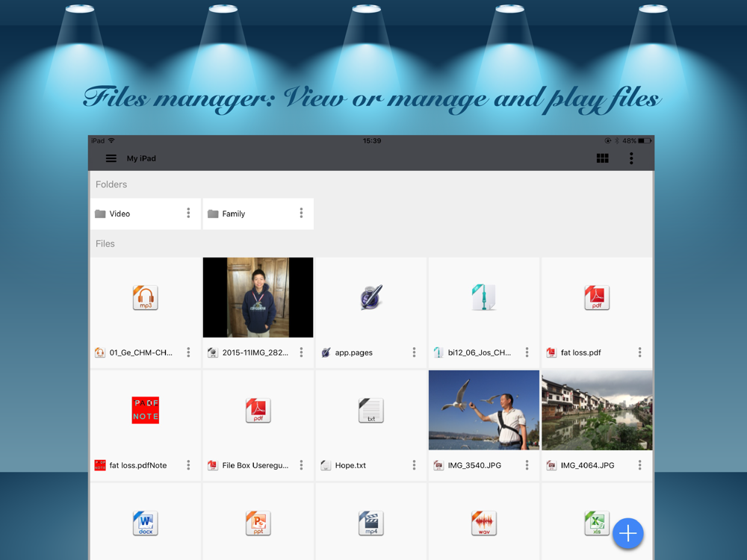Viewport: 747px width, 560px height.
Task: Open the File Box Useregu pdf icon
Action: (258, 411)
